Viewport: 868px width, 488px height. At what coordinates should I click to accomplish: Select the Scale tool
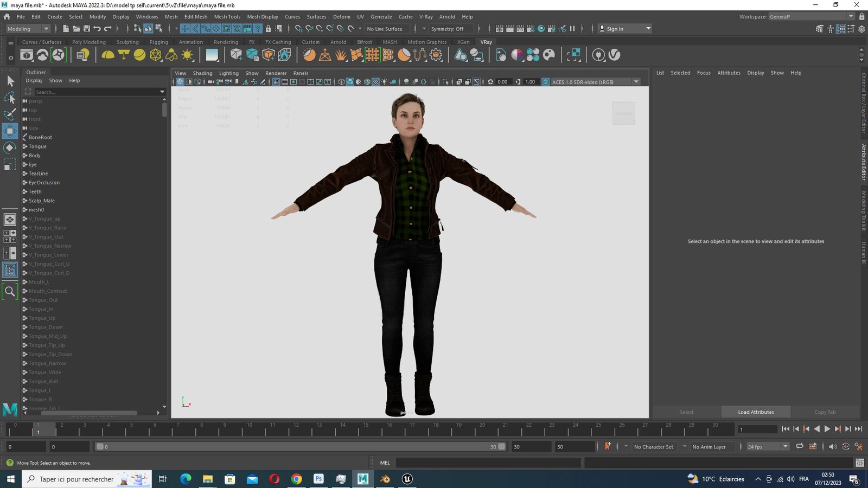pos(10,164)
